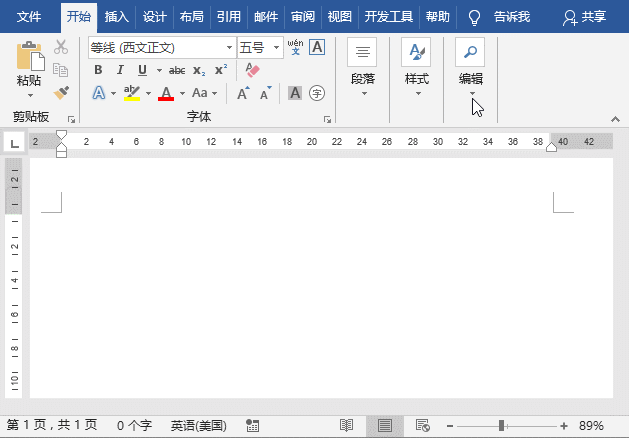629x438 pixels.
Task: Click the zoom slider in status bar
Action: click(x=501, y=425)
